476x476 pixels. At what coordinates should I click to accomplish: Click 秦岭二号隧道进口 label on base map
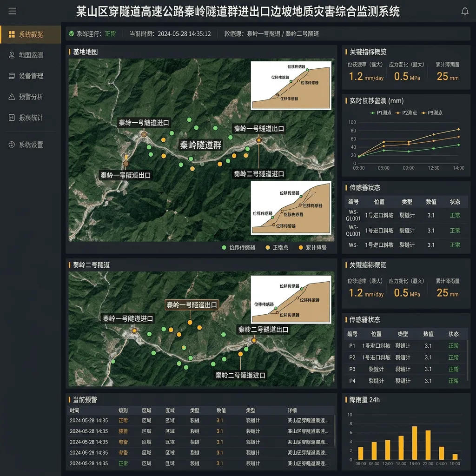point(259,174)
